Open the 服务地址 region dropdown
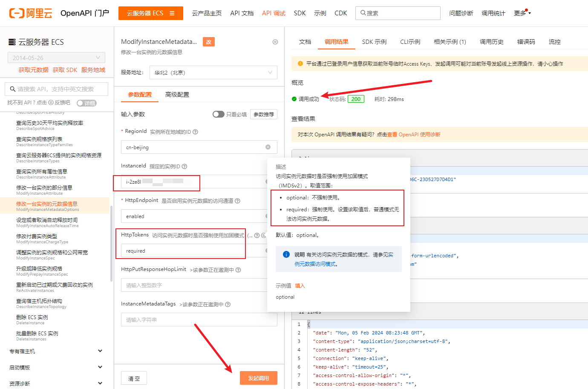Screen dimensions: 588x389 tap(213, 72)
